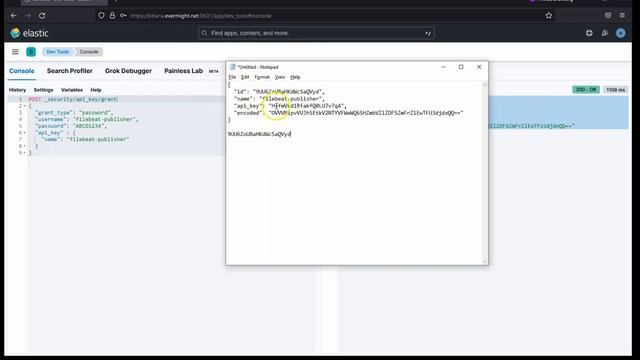Maximize the Notepad window

pos(461,67)
